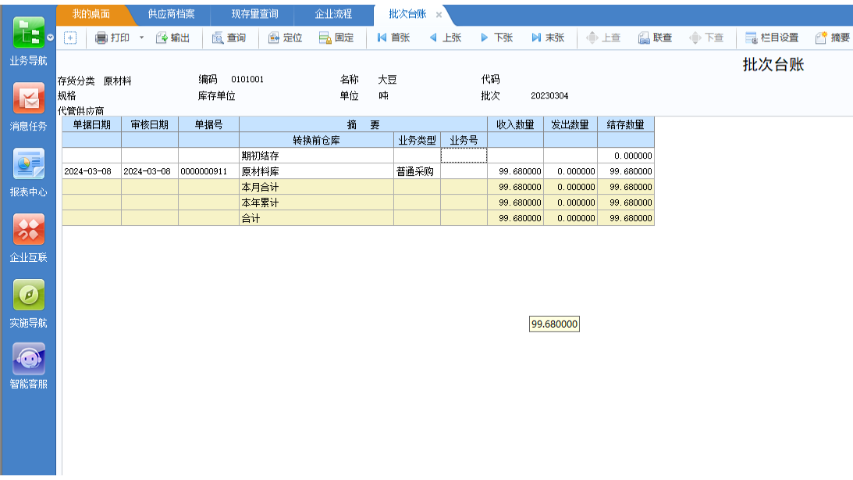Click the selected 业务号 cell in 期初结存 row
The image size is (853, 480).
(464, 156)
